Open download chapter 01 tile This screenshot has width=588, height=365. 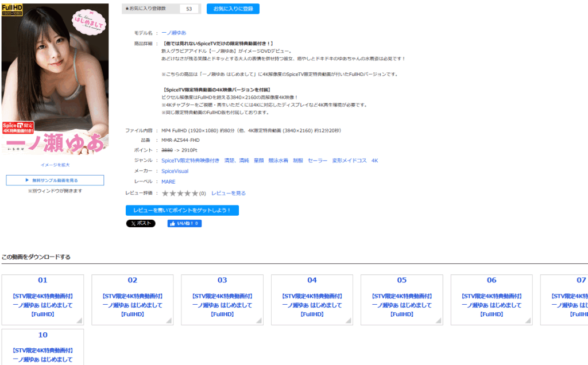43,300
